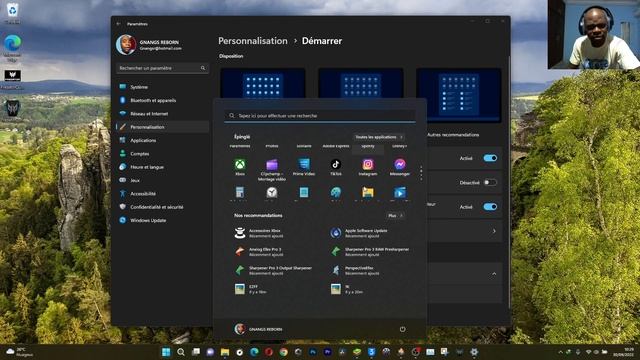Open Jeux settings category
640x360 pixels.
tap(163, 180)
